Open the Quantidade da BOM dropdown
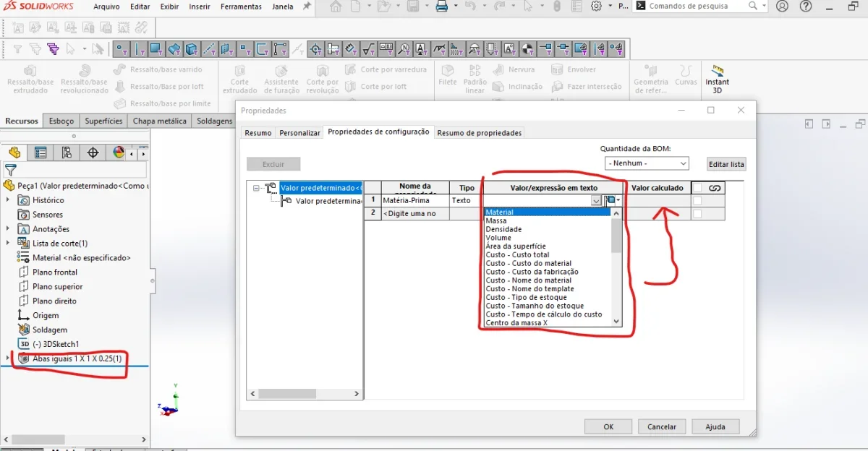The image size is (868, 451). [647, 163]
